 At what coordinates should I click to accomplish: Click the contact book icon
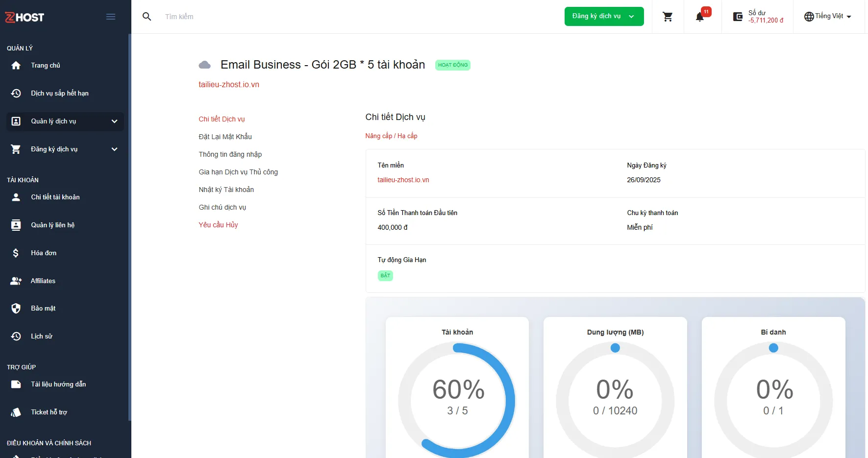(x=16, y=225)
